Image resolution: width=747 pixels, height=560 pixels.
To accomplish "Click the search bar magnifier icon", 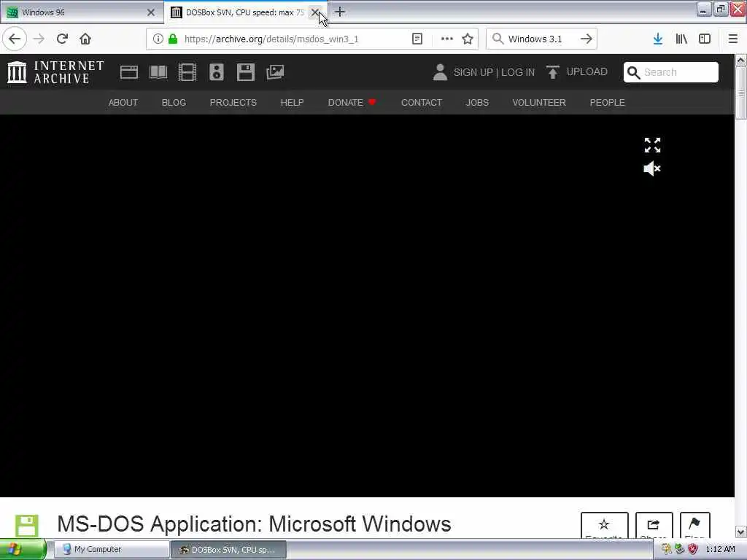I will click(x=498, y=39).
